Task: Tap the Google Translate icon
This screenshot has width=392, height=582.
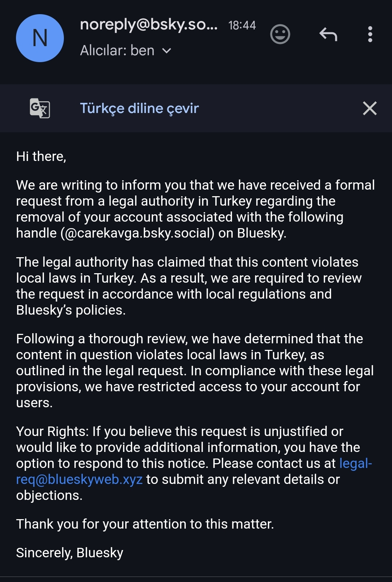Action: tap(40, 108)
